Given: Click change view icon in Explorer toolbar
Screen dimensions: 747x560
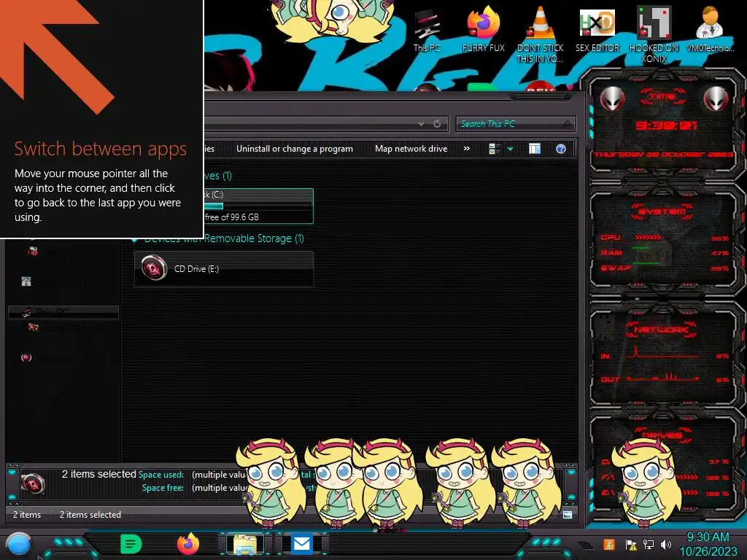Looking at the screenshot, I should [x=494, y=149].
